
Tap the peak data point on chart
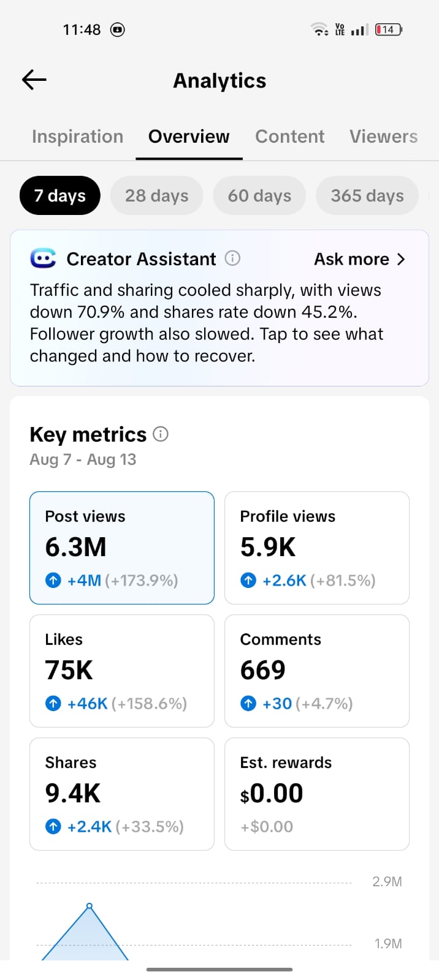[x=90, y=905]
